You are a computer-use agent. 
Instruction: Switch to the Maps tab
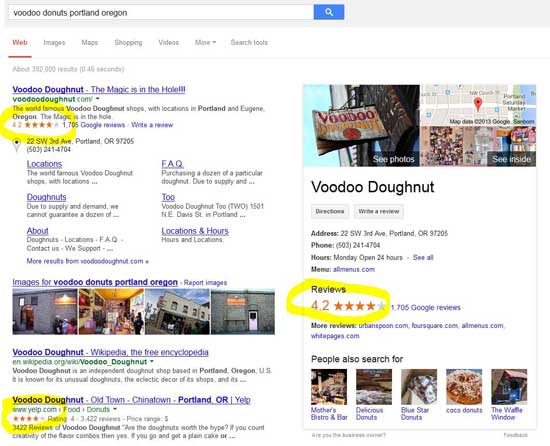pos(89,42)
